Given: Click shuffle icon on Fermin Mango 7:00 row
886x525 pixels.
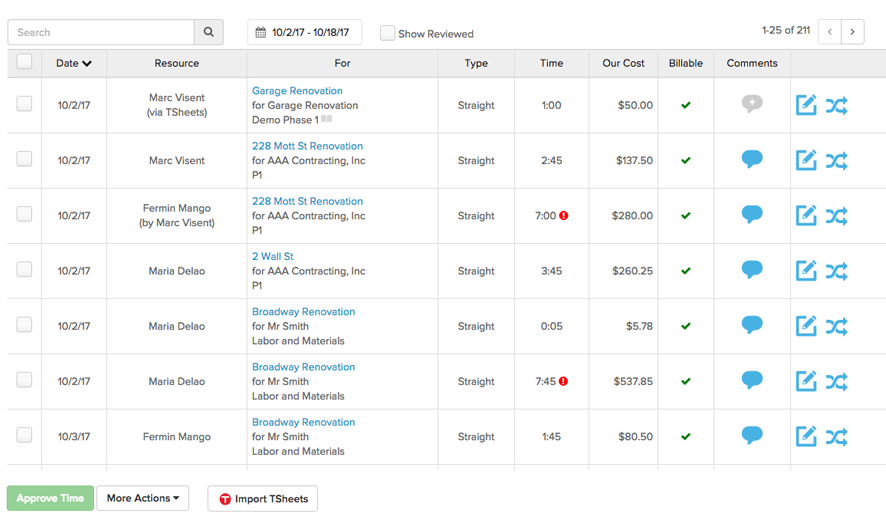Looking at the screenshot, I should [x=837, y=215].
